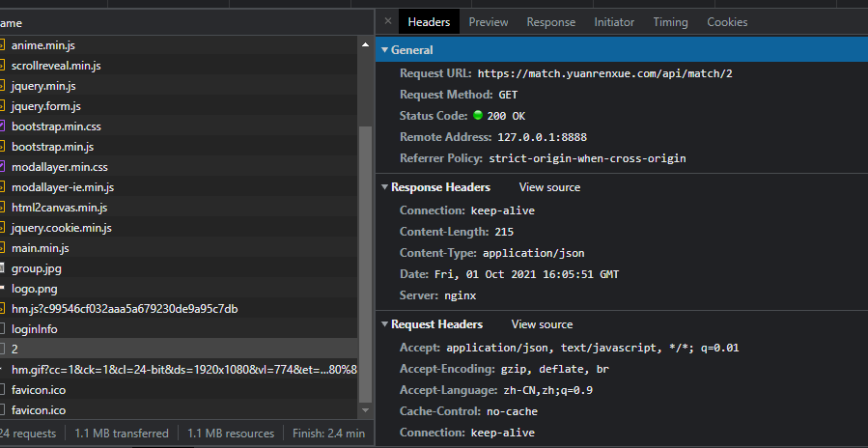Image resolution: width=868 pixels, height=448 pixels.
Task: Collapse the General section
Action: click(x=384, y=50)
